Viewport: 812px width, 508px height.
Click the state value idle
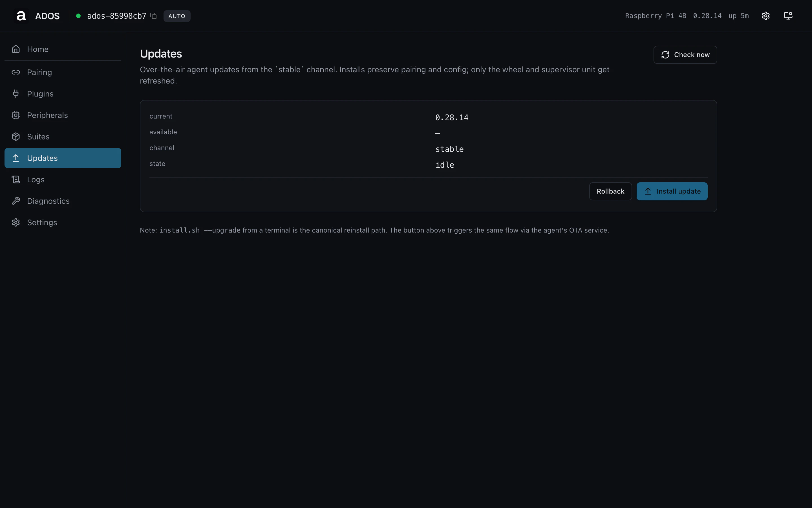point(445,165)
